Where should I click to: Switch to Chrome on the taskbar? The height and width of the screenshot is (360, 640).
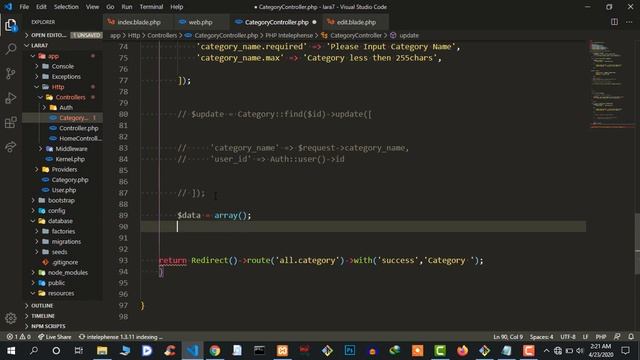coord(215,351)
